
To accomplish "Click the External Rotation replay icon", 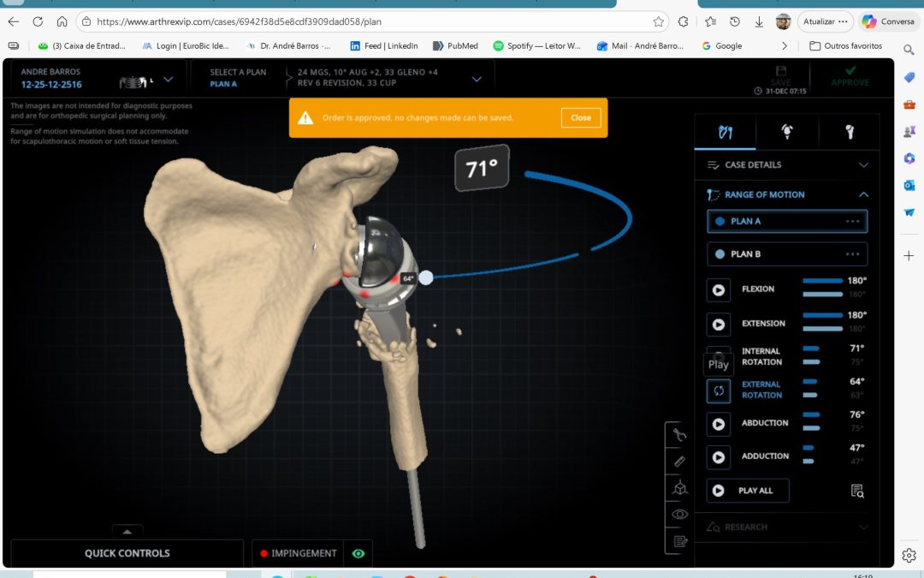I will 719,390.
